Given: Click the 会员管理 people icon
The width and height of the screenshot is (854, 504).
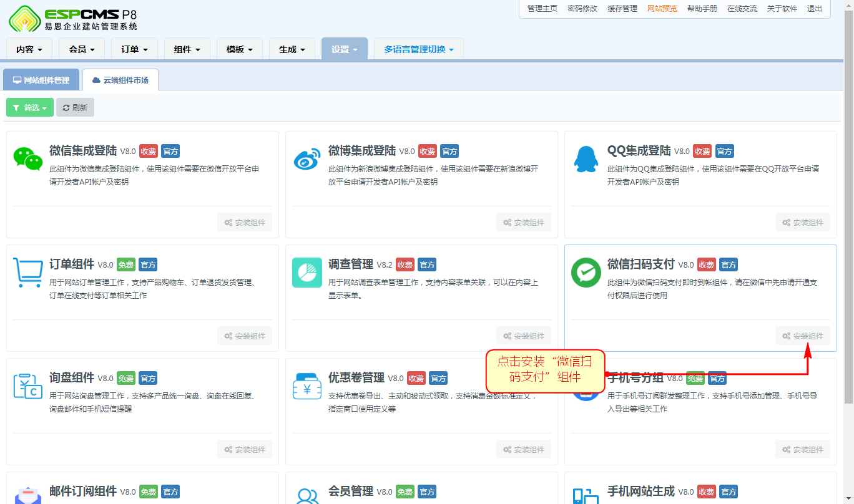Looking at the screenshot, I should tap(307, 495).
